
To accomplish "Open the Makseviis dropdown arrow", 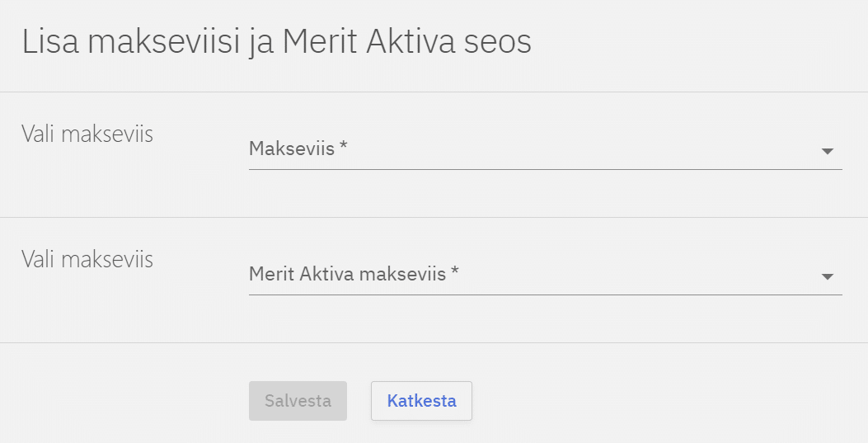I will click(828, 152).
